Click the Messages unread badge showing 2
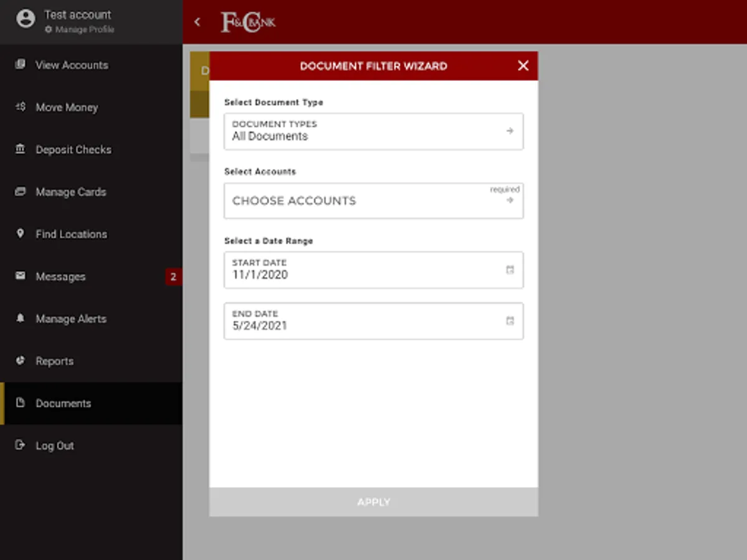 [174, 277]
